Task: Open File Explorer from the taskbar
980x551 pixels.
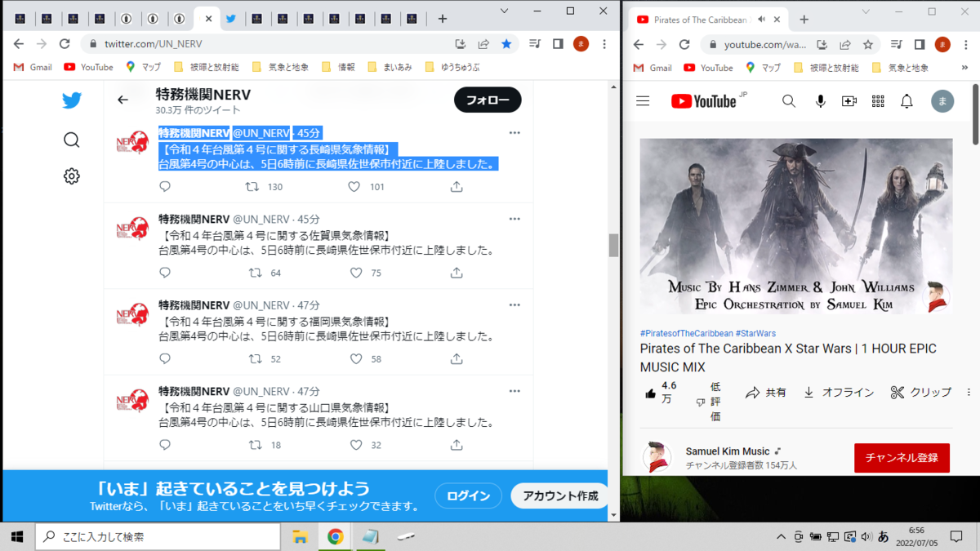Action: click(300, 536)
